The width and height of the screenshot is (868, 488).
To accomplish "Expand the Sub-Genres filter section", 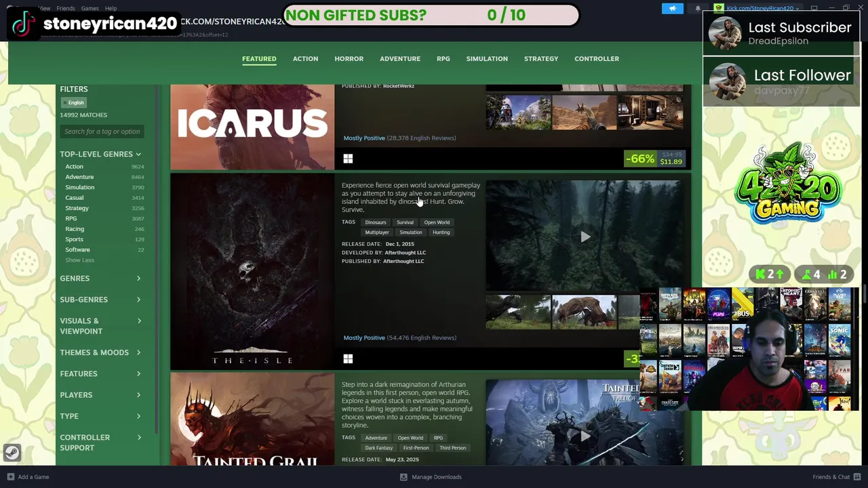I will pos(100,300).
